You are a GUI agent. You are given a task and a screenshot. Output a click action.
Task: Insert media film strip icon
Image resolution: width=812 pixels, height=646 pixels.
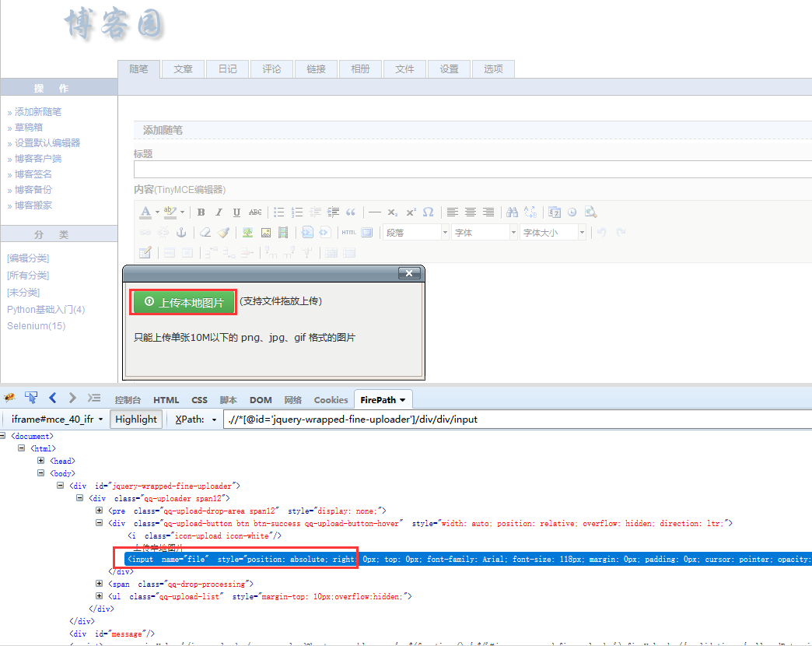point(283,232)
